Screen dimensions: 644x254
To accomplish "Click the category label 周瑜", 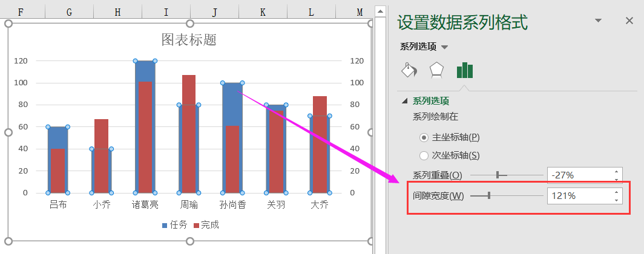I will pyautogui.click(x=188, y=205).
